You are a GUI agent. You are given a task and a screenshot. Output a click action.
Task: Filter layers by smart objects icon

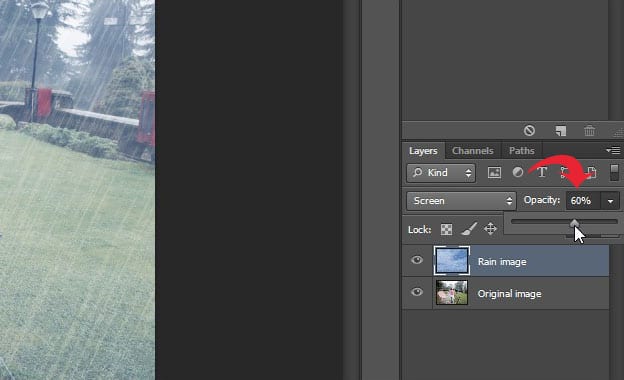pyautogui.click(x=591, y=172)
